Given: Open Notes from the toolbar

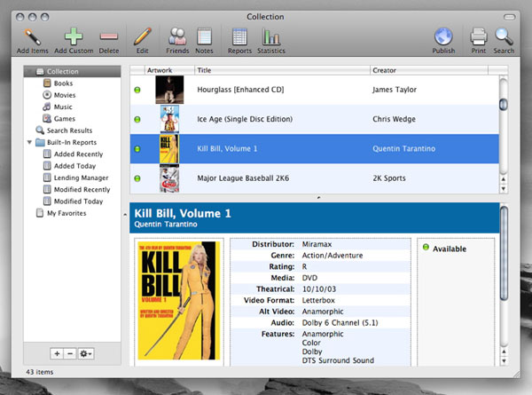Looking at the screenshot, I should coord(204,37).
